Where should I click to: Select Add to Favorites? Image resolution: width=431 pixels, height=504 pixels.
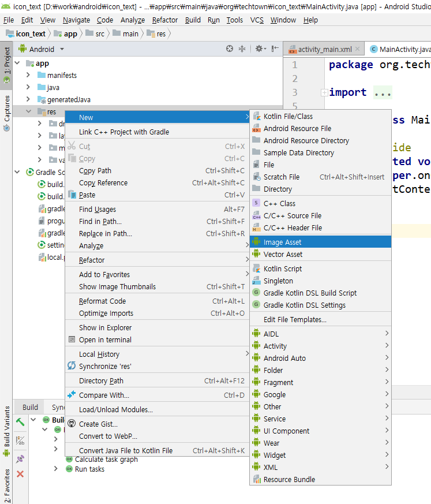pyautogui.click(x=157, y=274)
